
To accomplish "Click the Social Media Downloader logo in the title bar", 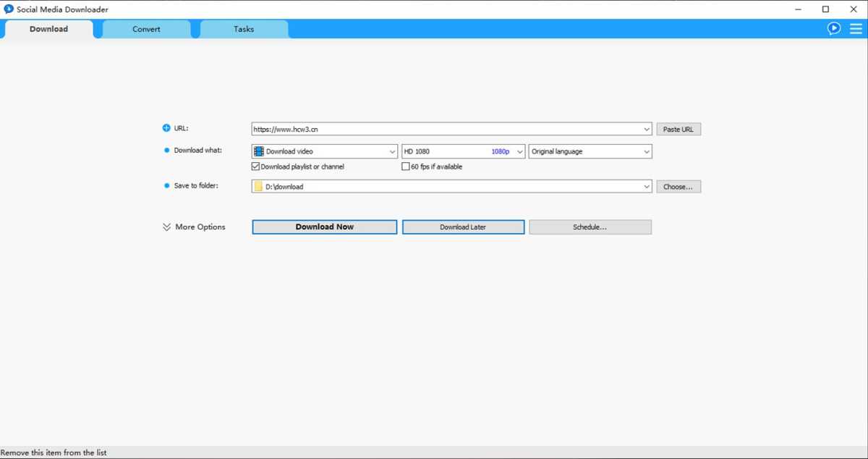I will (x=8, y=9).
